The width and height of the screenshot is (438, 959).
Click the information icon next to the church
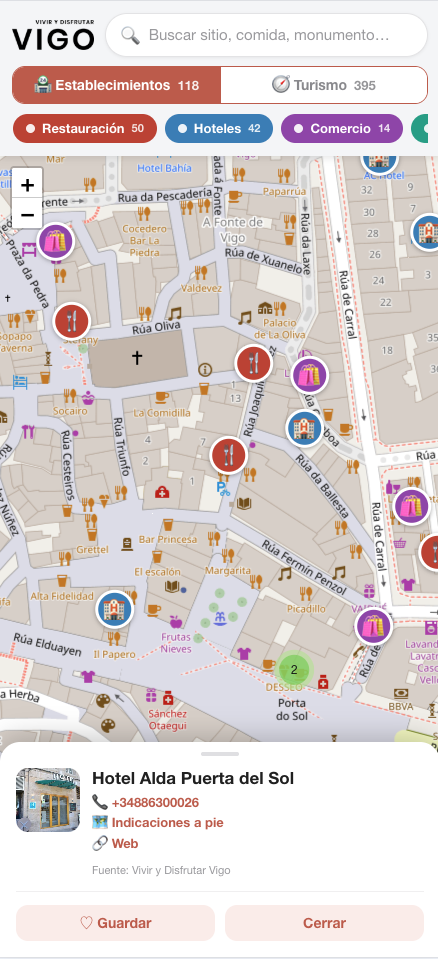coord(205,369)
